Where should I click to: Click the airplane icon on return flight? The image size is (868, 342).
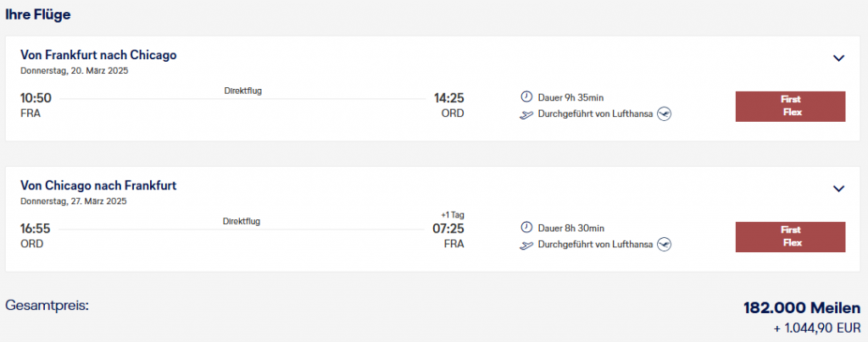526,245
